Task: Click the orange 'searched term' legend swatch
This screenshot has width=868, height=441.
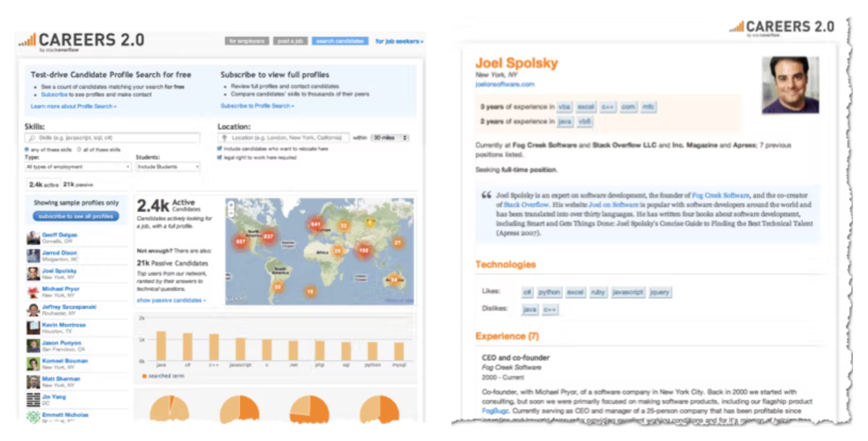Action: (144, 376)
